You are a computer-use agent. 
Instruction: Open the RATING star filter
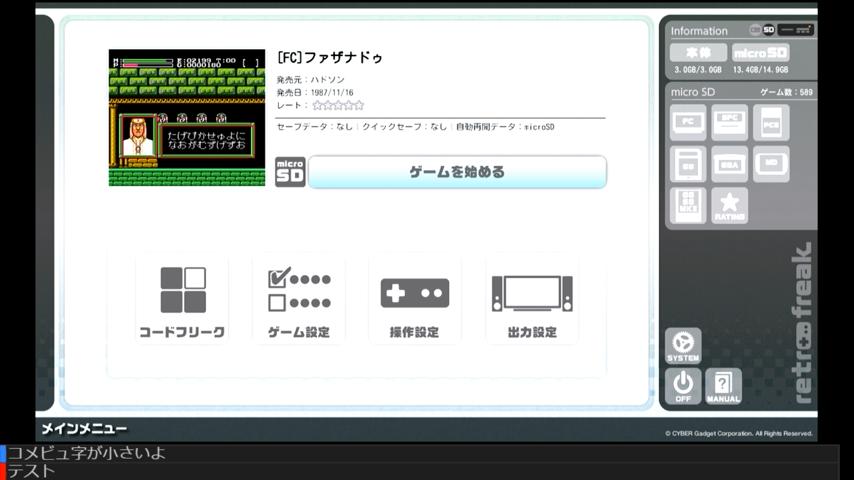[x=729, y=205]
